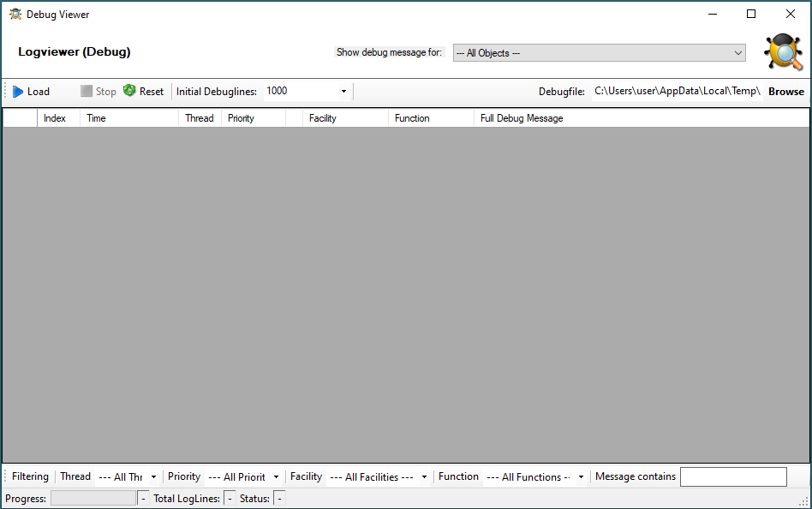Open the Thread filter dropdown
Screen dimensions: 812x509
click(x=153, y=477)
